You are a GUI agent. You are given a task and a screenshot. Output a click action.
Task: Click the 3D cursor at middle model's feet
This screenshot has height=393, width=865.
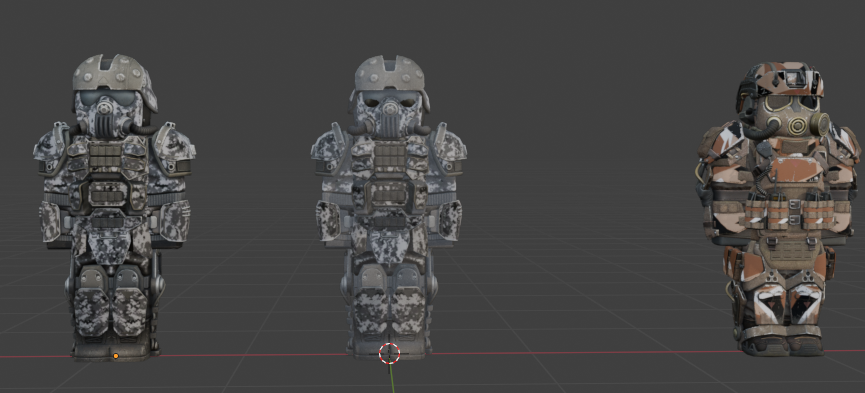coord(389,353)
